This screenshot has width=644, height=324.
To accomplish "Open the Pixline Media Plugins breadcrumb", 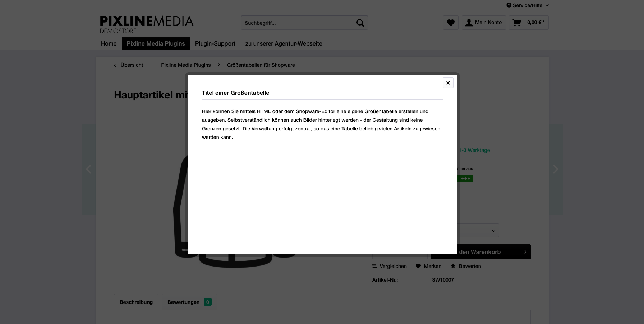I will [x=186, y=65].
